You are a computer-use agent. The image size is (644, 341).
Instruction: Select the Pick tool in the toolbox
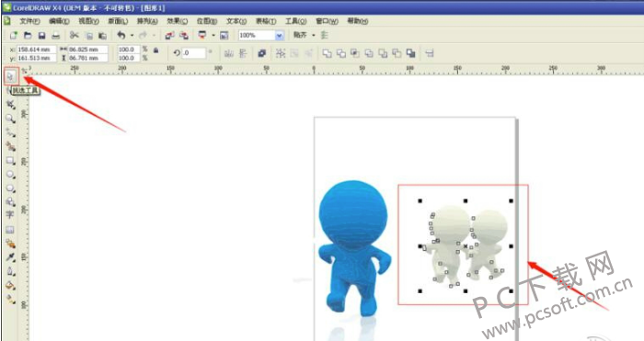pos(10,76)
